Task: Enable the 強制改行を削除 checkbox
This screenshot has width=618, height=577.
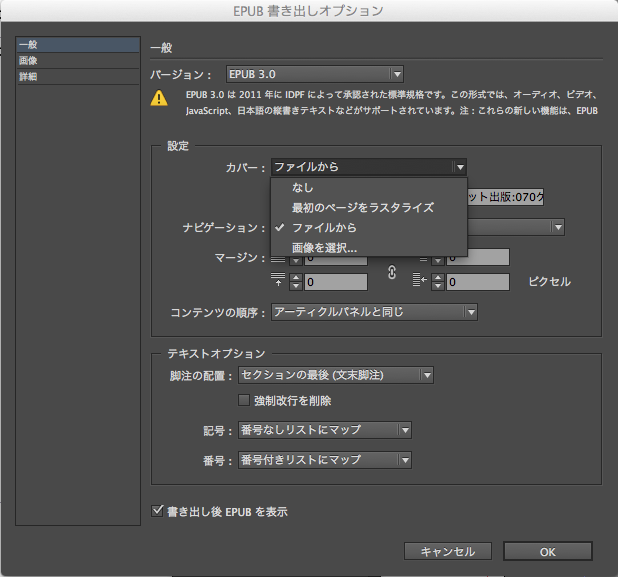Action: tap(244, 400)
